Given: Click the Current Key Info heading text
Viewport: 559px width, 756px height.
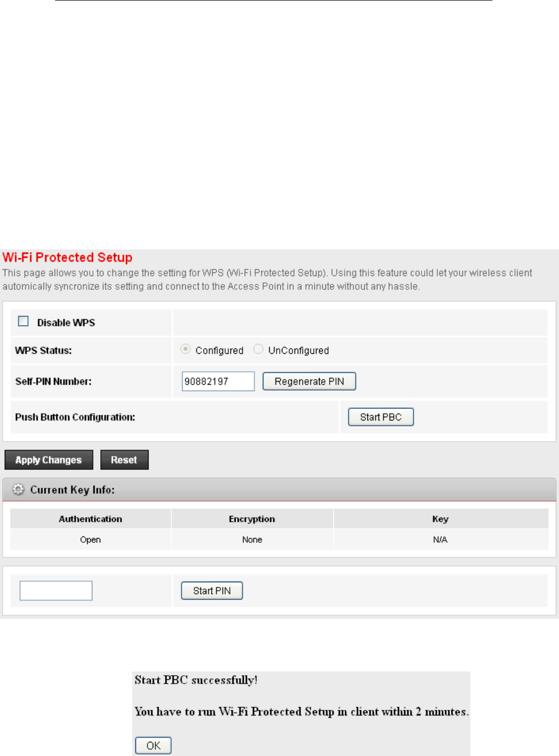Looking at the screenshot, I should point(72,490).
